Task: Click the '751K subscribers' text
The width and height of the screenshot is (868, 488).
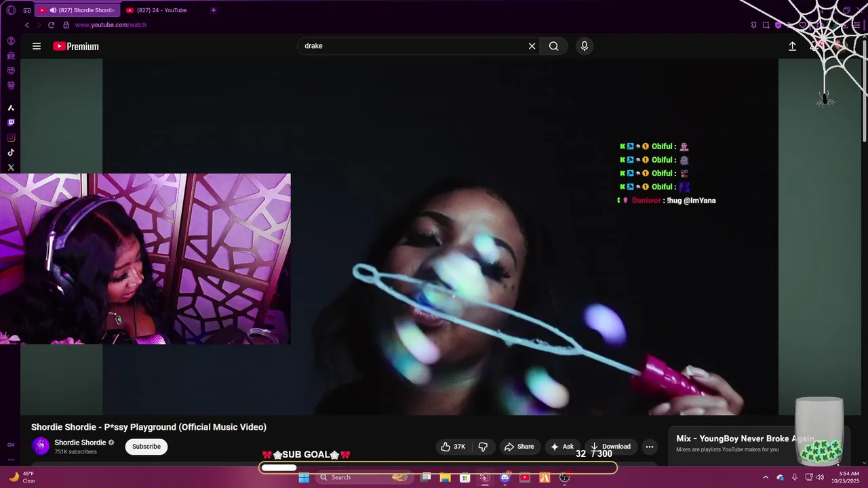Action: pyautogui.click(x=75, y=452)
